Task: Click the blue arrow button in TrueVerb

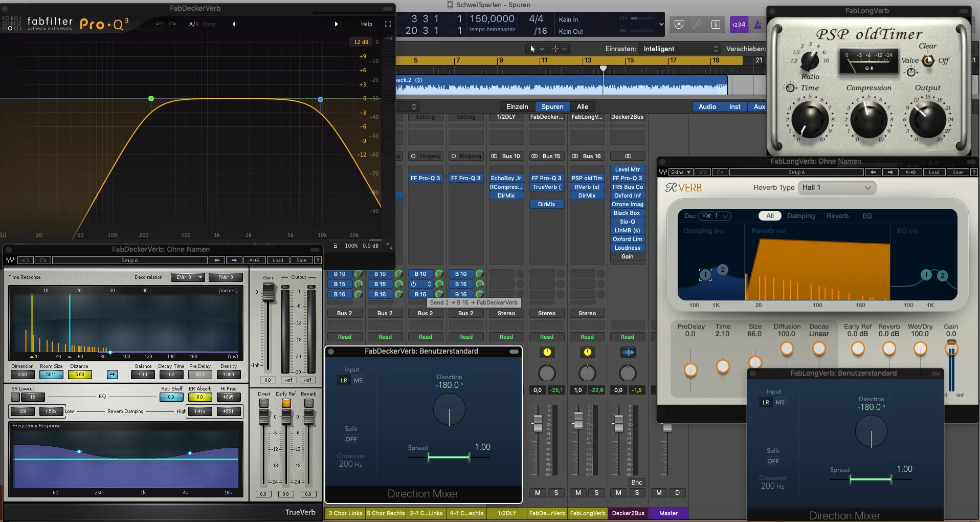Action: click(113, 375)
